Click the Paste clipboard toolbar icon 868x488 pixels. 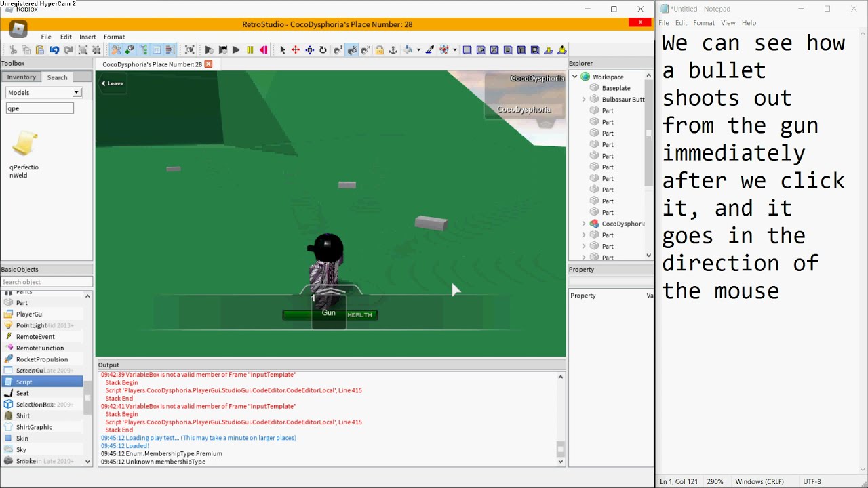(40, 49)
